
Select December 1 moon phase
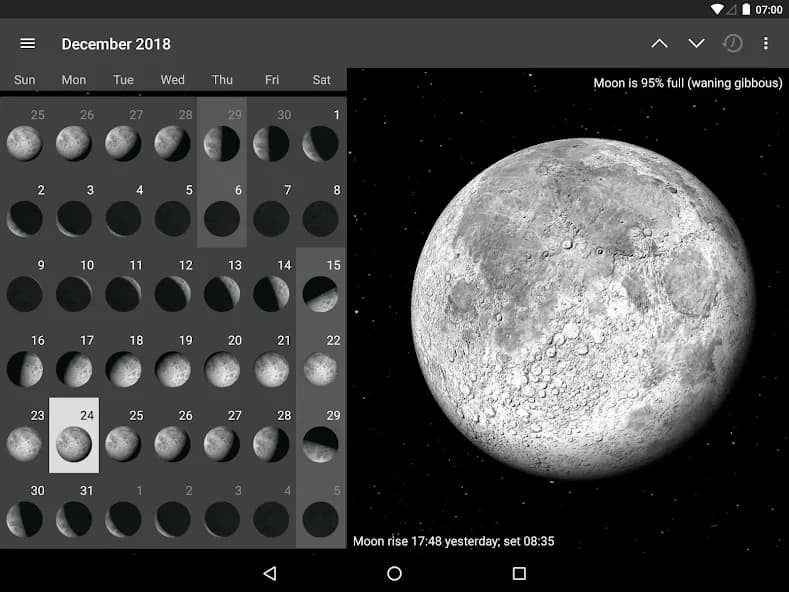tap(321, 134)
